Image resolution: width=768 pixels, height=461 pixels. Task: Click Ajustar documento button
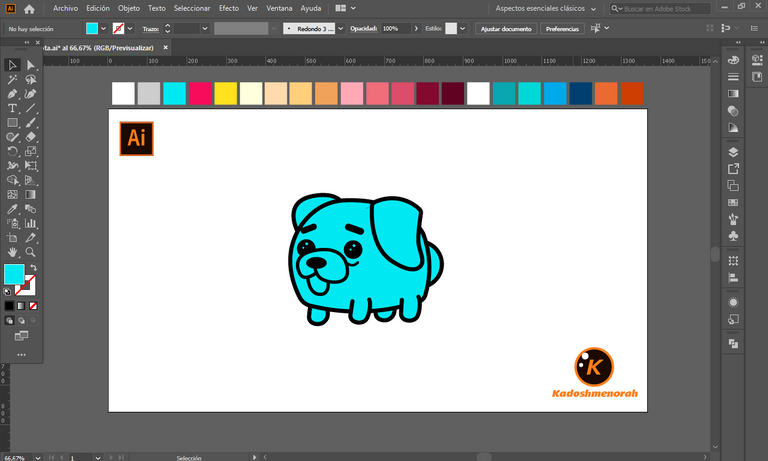pyautogui.click(x=506, y=29)
